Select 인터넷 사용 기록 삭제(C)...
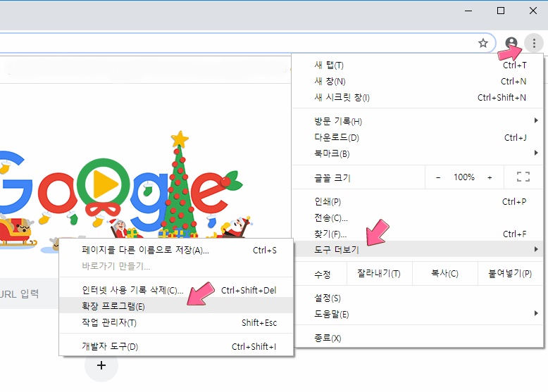Viewport: 548px width, 392px height. click(176, 290)
